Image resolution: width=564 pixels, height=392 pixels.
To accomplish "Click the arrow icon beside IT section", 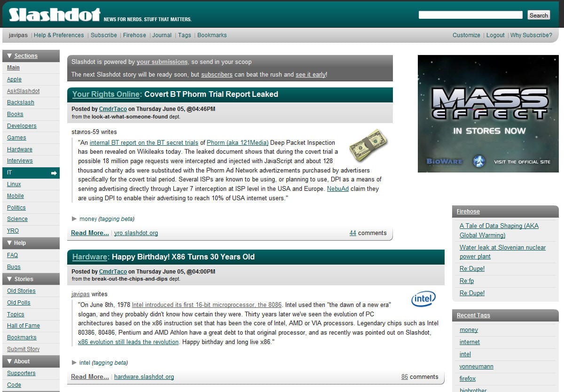I will click(x=54, y=173).
